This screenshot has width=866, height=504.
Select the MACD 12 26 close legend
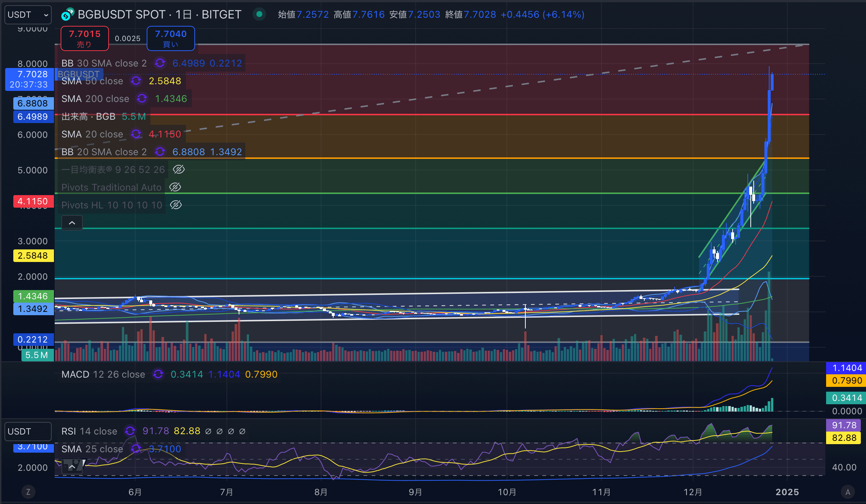tap(103, 374)
